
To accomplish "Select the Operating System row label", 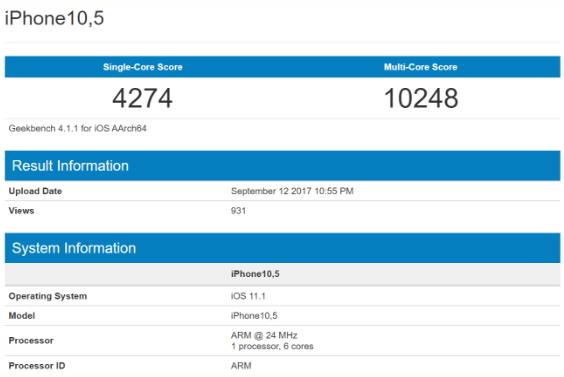I will 48,296.
